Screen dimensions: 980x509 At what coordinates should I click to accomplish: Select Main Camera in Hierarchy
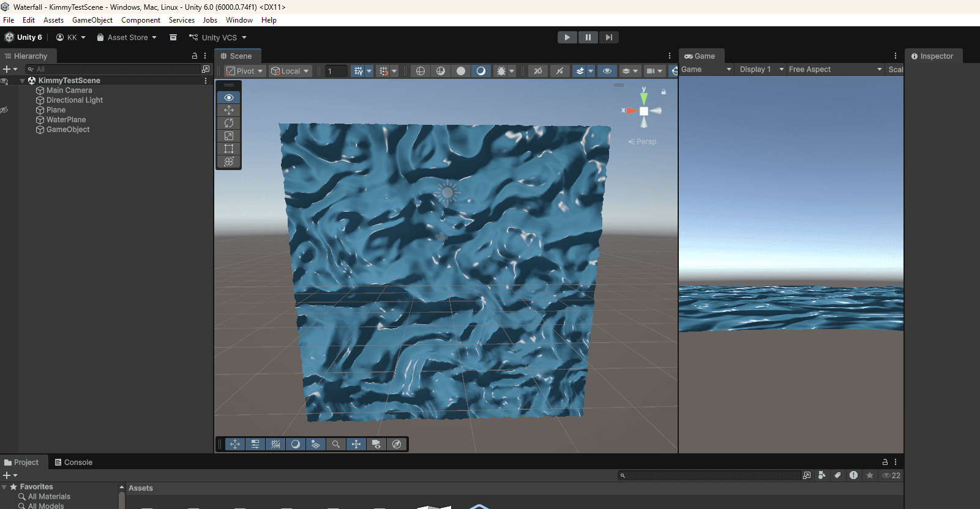(x=69, y=91)
